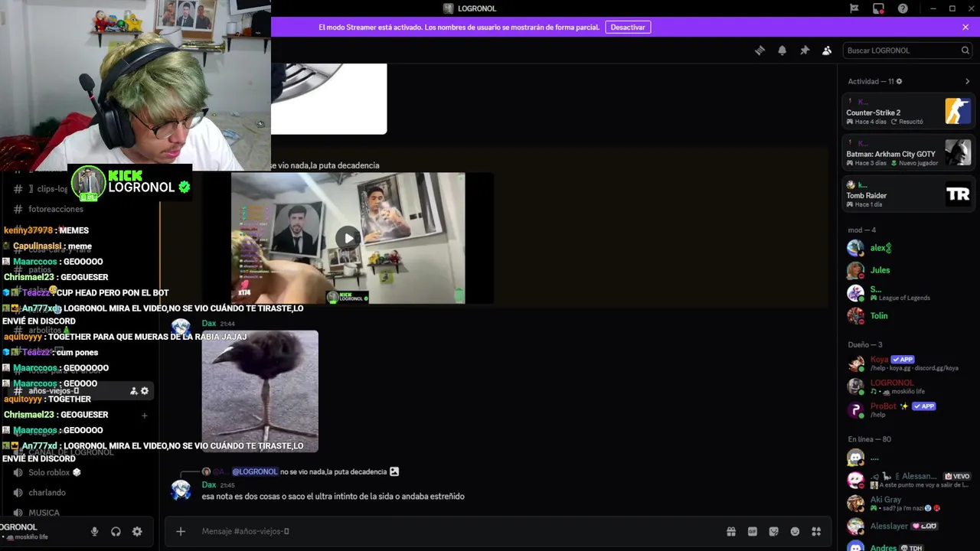Join the MUSICA voice channel
Screen dimensions: 980x551
pyautogui.click(x=44, y=513)
